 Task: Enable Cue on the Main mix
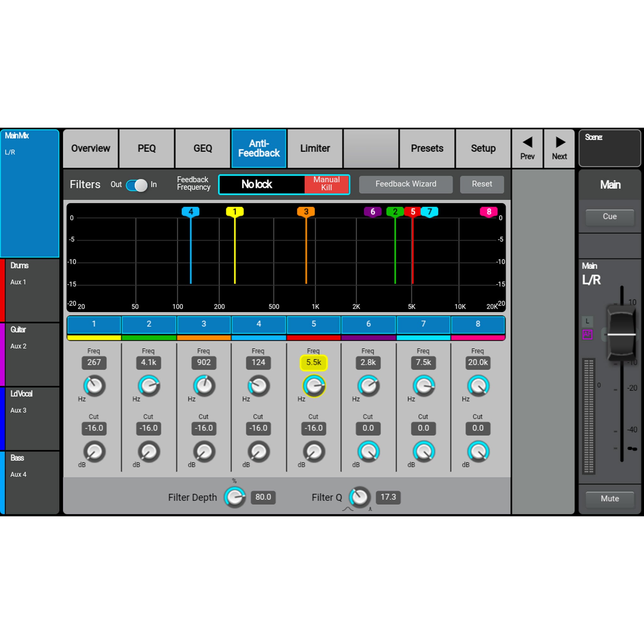click(610, 216)
